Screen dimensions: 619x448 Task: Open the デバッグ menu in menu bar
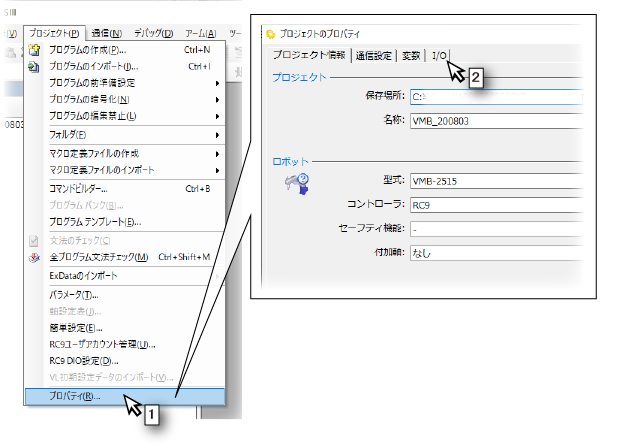tap(155, 33)
